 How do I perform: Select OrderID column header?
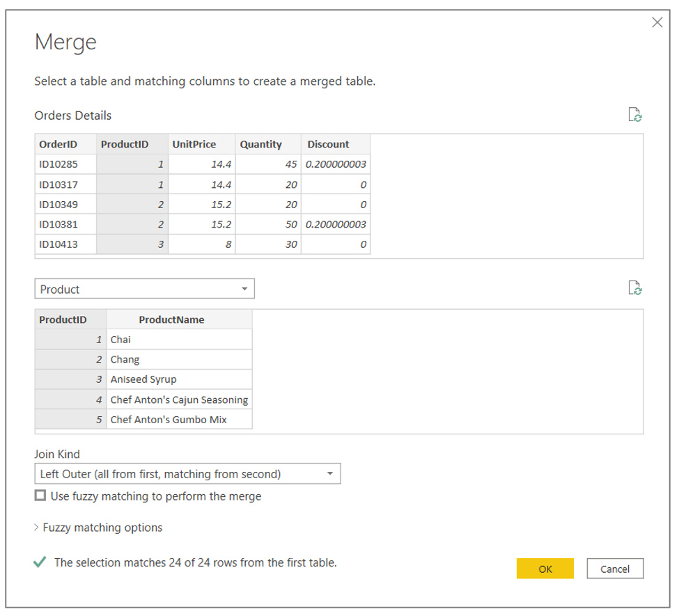coord(58,144)
